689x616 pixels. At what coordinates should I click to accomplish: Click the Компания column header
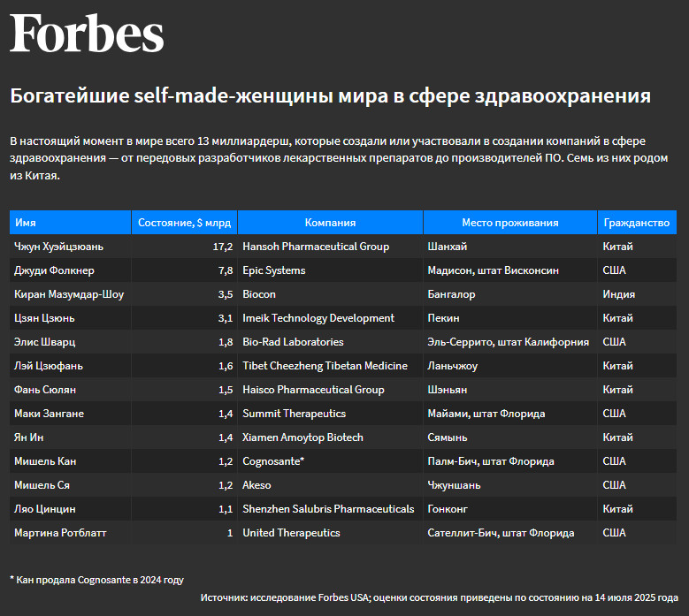coord(330,222)
